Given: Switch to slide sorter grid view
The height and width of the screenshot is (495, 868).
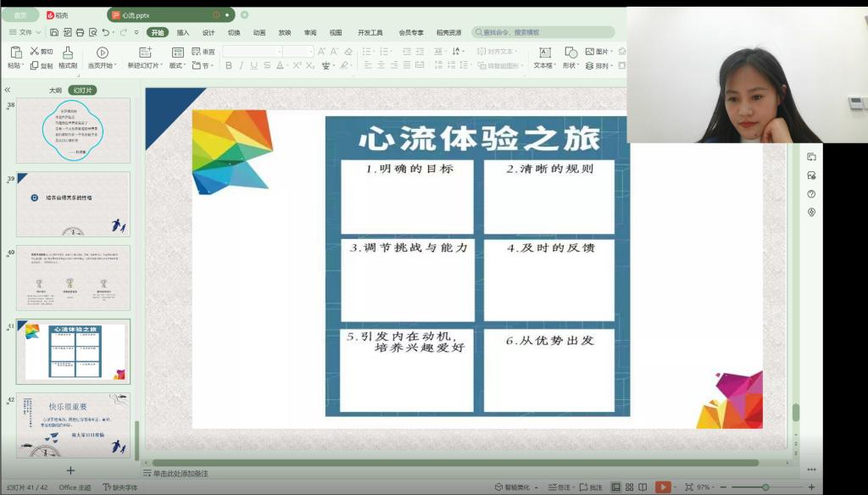Looking at the screenshot, I should (x=630, y=487).
